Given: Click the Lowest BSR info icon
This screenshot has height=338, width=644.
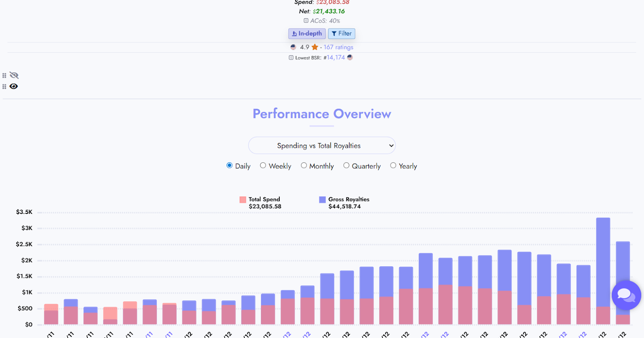Looking at the screenshot, I should pos(291,58).
